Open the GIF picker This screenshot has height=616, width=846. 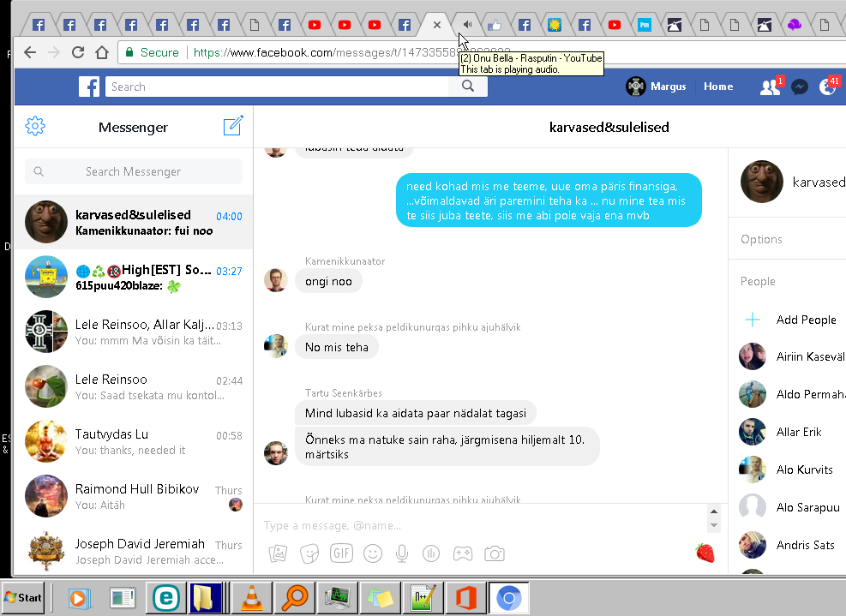(x=341, y=553)
